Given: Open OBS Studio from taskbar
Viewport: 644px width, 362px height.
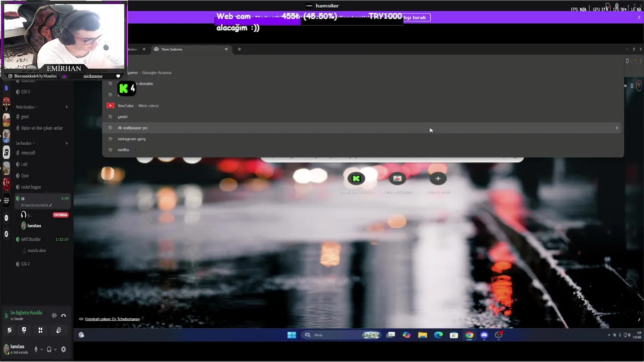Looking at the screenshot, I should coord(499,335).
